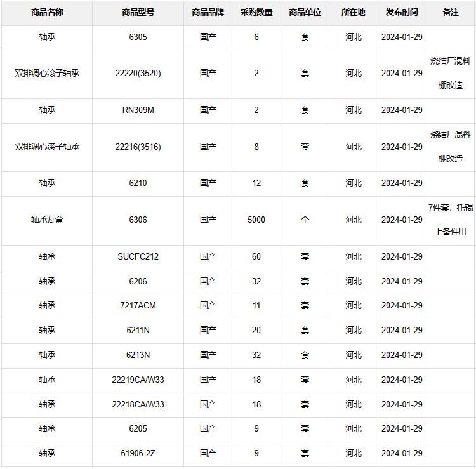The height and width of the screenshot is (469, 476).
Task: Click quantity 11 in the 7217ACM row
Action: [256, 306]
